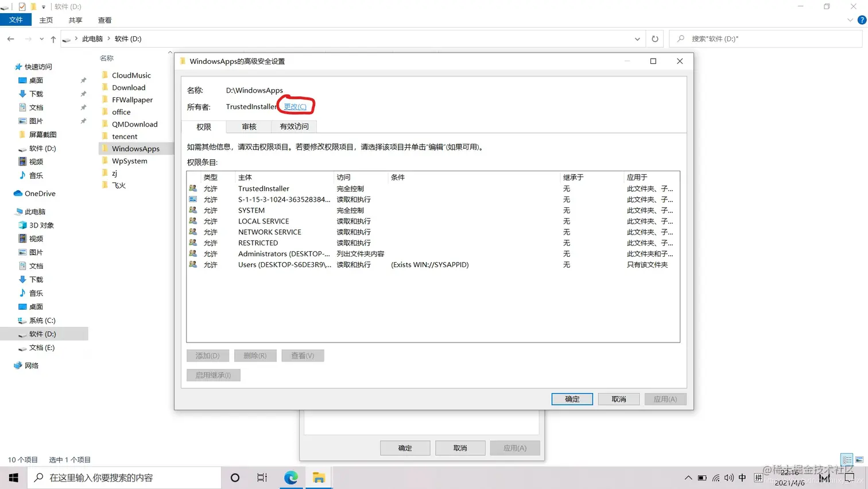Launch Microsoft Edge from taskbar
The width and height of the screenshot is (868, 489).
pos(291,478)
